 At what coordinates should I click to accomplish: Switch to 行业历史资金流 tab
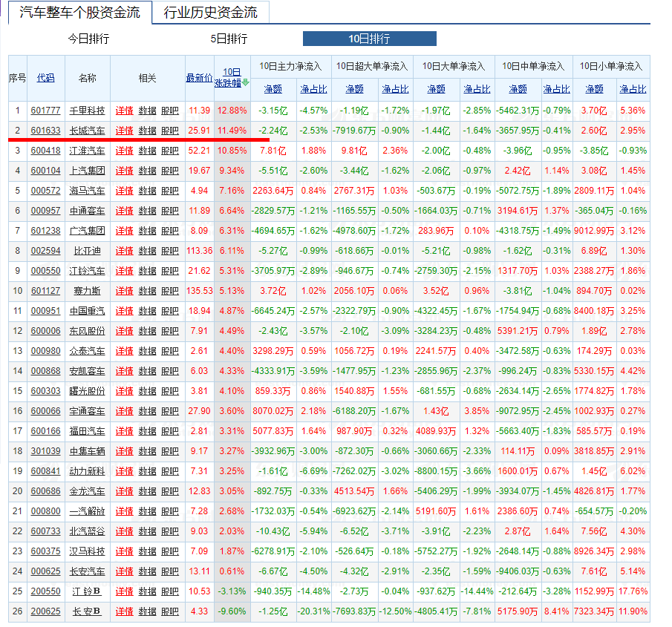(x=210, y=13)
